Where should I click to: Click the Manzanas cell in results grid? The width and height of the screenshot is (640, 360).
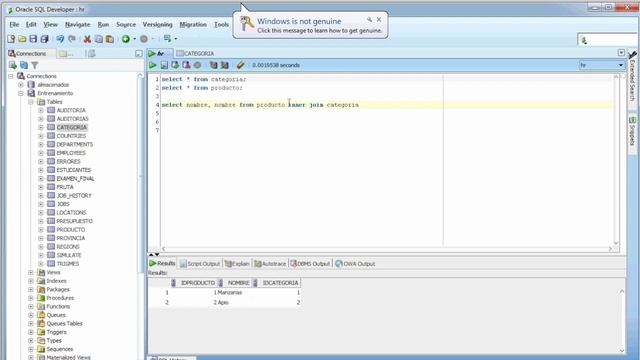click(x=229, y=293)
